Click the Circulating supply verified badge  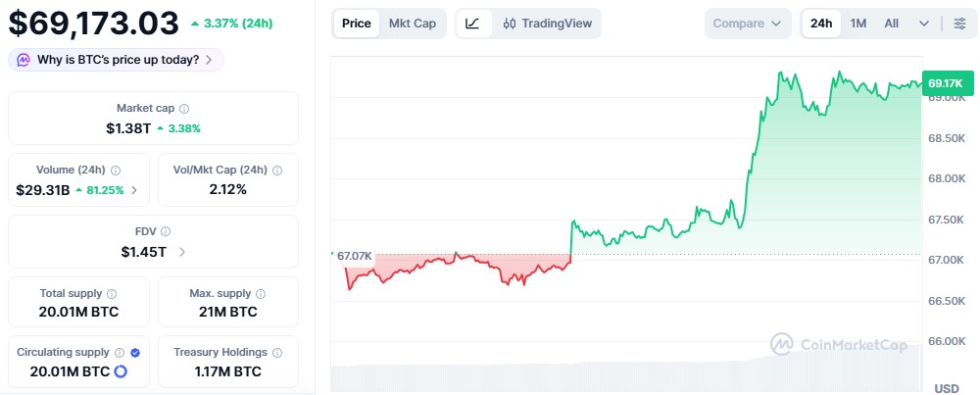point(135,352)
